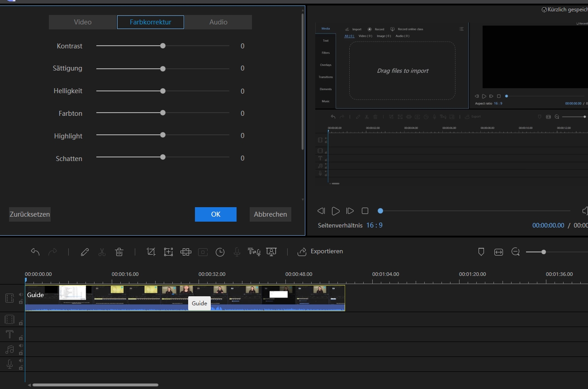Image resolution: width=588 pixels, height=389 pixels.
Task: Adjust the Highlight slider
Action: pos(163,135)
